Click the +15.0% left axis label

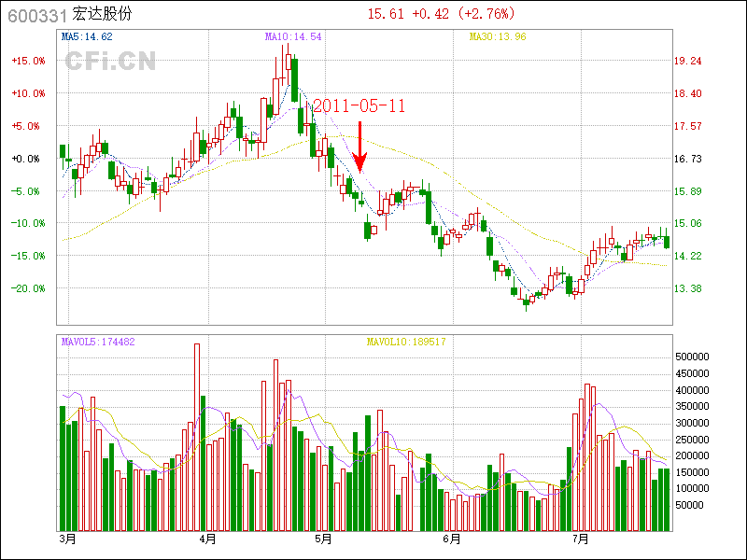click(x=28, y=61)
